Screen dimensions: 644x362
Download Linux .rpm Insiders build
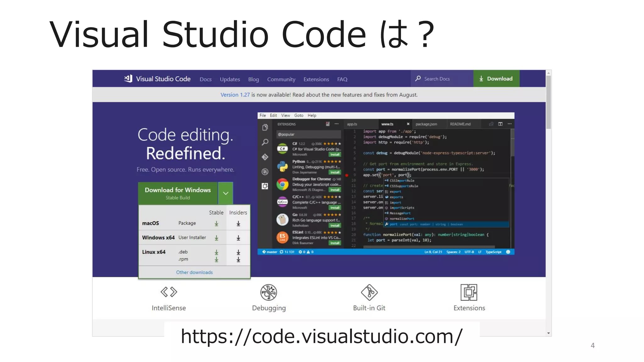238,260
